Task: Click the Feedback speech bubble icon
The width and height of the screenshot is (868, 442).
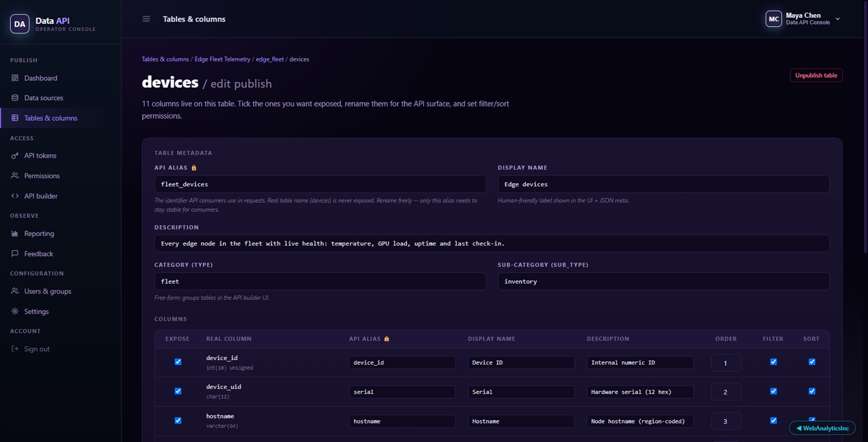Action: (x=15, y=253)
